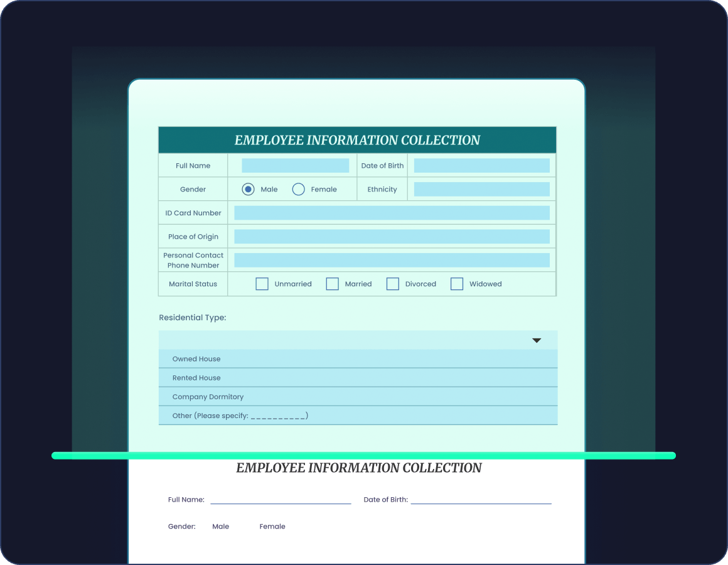The width and height of the screenshot is (728, 565).
Task: Choose Owned House option
Action: coord(358,359)
